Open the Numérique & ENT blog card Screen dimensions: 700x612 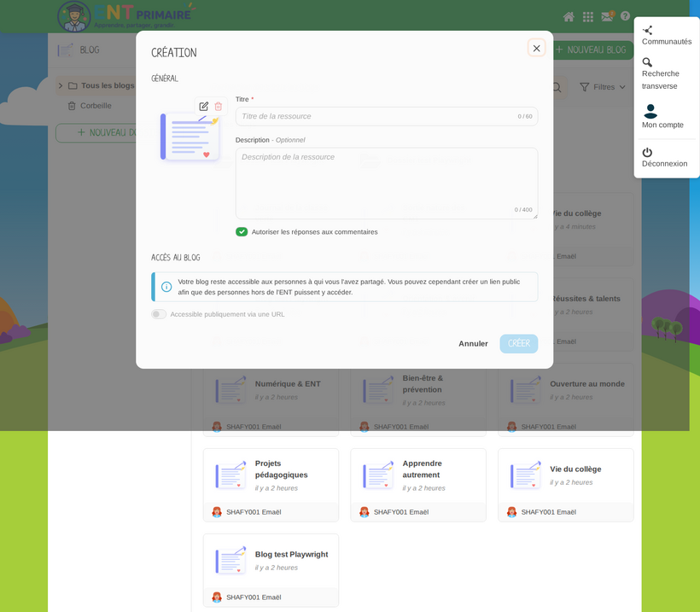[x=271, y=399]
